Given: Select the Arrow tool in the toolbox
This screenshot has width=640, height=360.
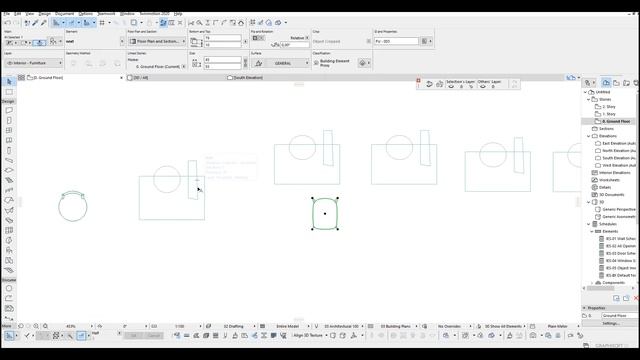Looking at the screenshot, I should click(9, 82).
